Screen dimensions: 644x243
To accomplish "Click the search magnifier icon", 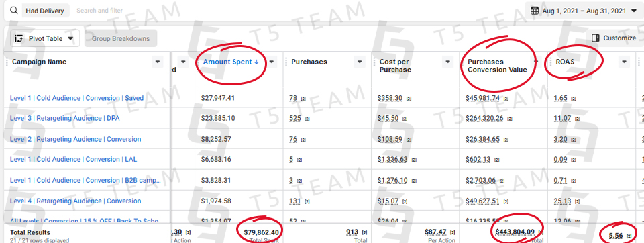I will pos(14,11).
